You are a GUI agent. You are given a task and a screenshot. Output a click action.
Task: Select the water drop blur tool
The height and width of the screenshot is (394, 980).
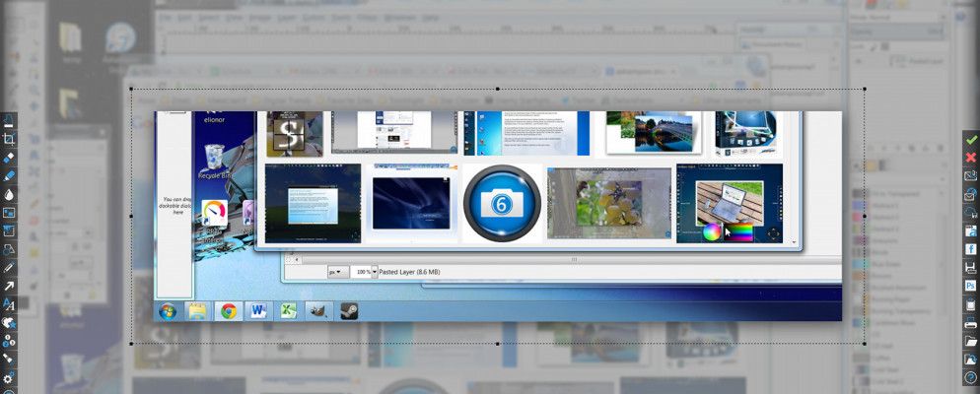pos(9,194)
